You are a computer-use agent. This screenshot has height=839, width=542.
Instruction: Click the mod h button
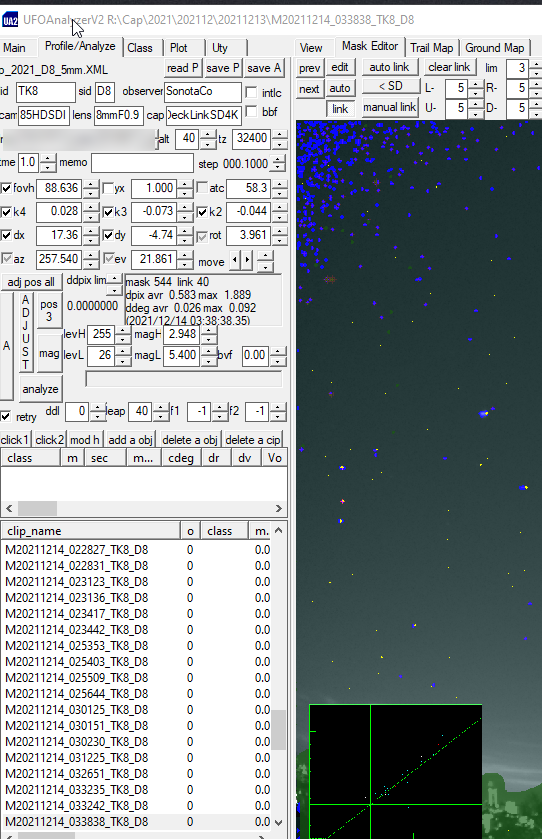85,439
